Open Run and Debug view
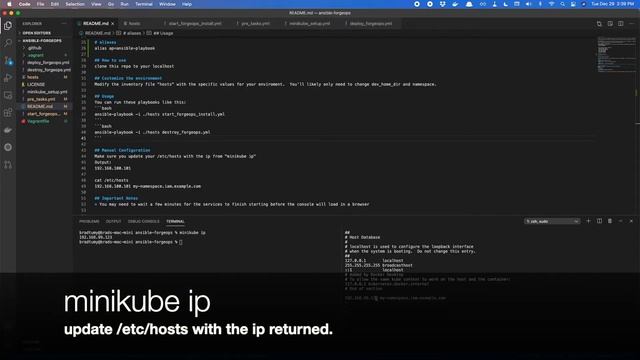The width and height of the screenshot is (640, 360). (x=8, y=78)
